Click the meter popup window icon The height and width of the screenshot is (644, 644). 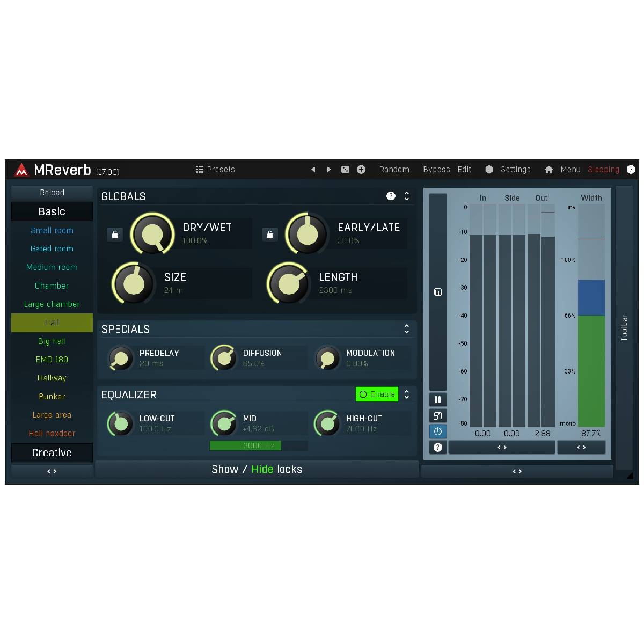pos(438,416)
